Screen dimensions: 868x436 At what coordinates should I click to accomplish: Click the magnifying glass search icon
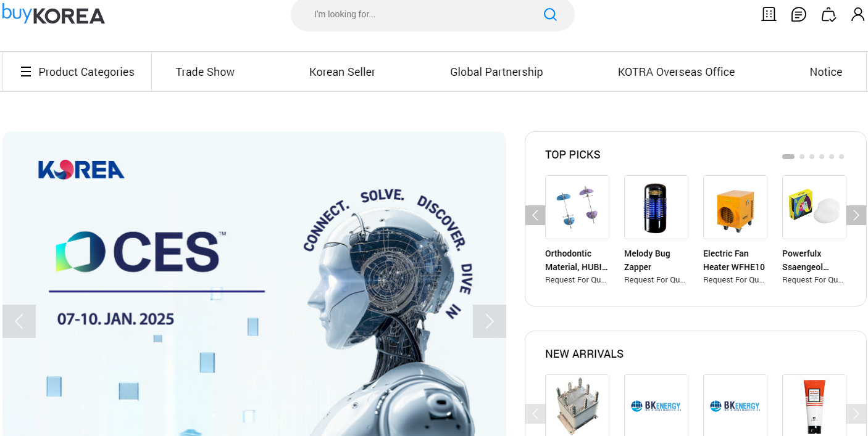[550, 14]
